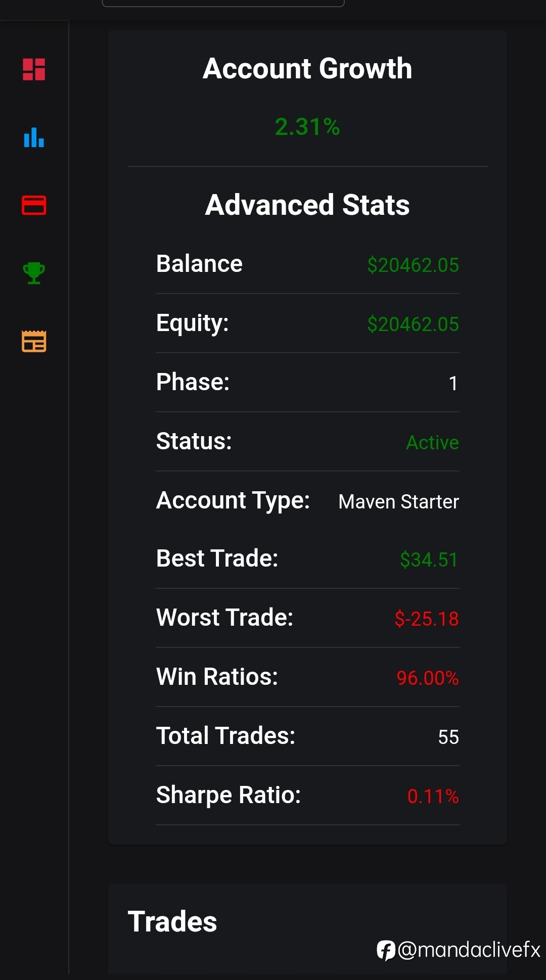Viewport: 546px width, 980px height.
Task: Select the Account Growth 2.31% value
Action: pos(307,126)
